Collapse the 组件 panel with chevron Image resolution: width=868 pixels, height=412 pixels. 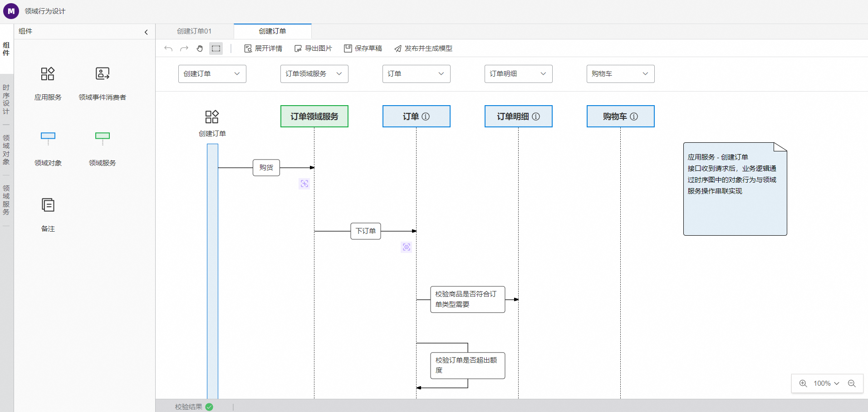click(146, 32)
